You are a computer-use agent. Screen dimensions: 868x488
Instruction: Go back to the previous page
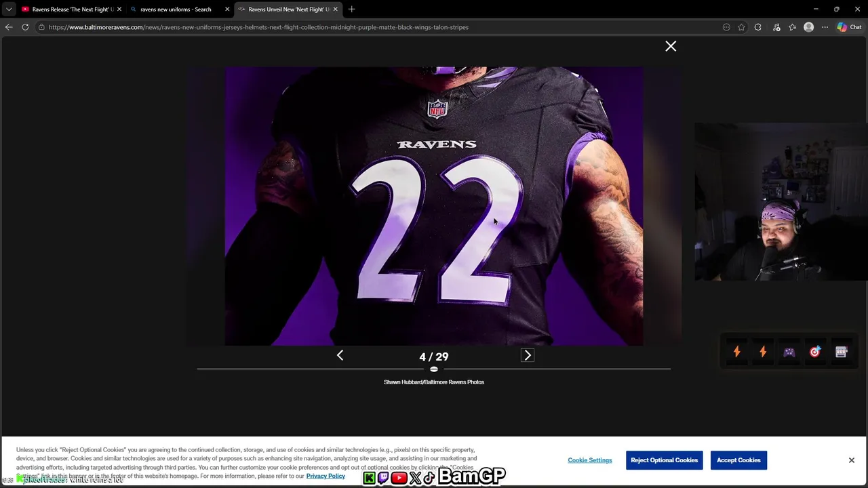pos(9,27)
